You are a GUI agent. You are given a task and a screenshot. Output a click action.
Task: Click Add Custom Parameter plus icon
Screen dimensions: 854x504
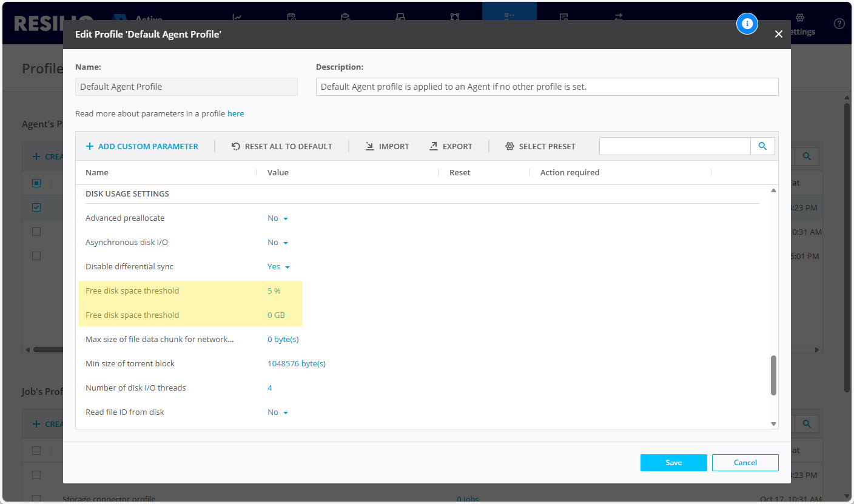(90, 146)
